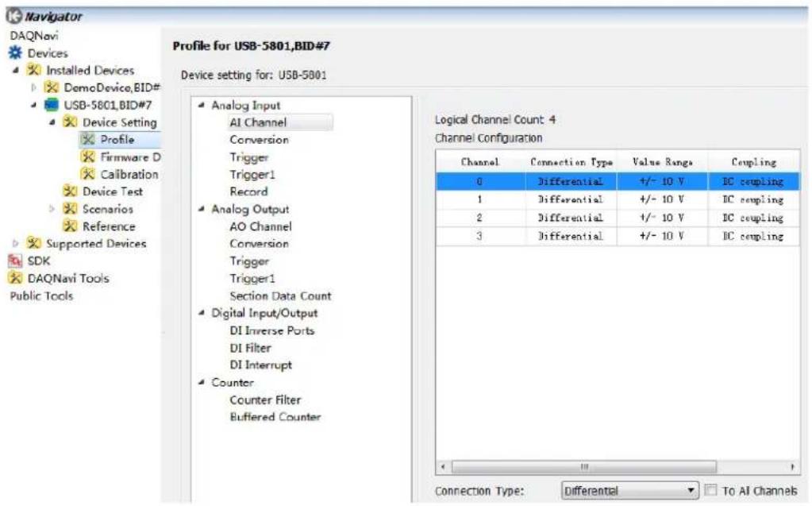Open Public Tools in navigation
The height and width of the screenshot is (506, 812).
tap(41, 295)
